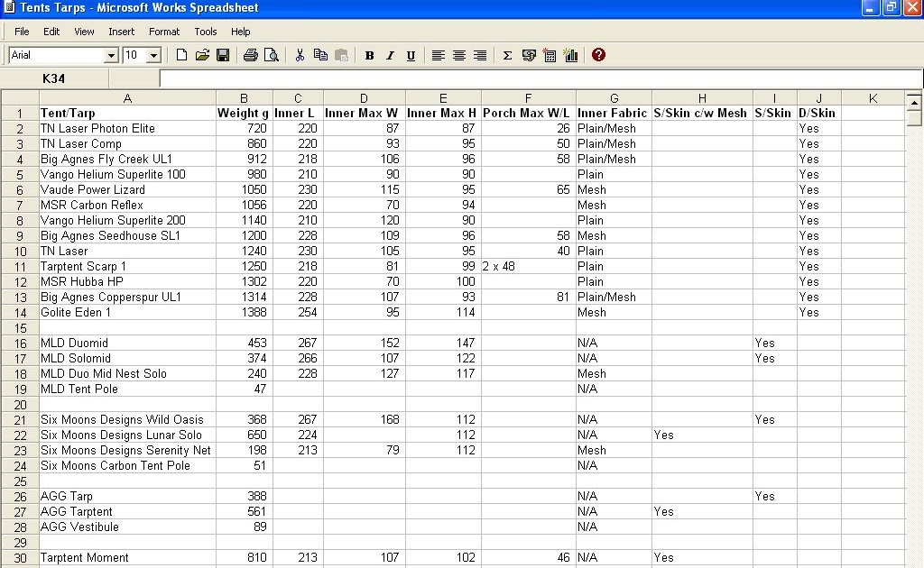Image resolution: width=924 pixels, height=568 pixels.
Task: Click the vertical scrollbar up arrow
Action: tap(914, 101)
